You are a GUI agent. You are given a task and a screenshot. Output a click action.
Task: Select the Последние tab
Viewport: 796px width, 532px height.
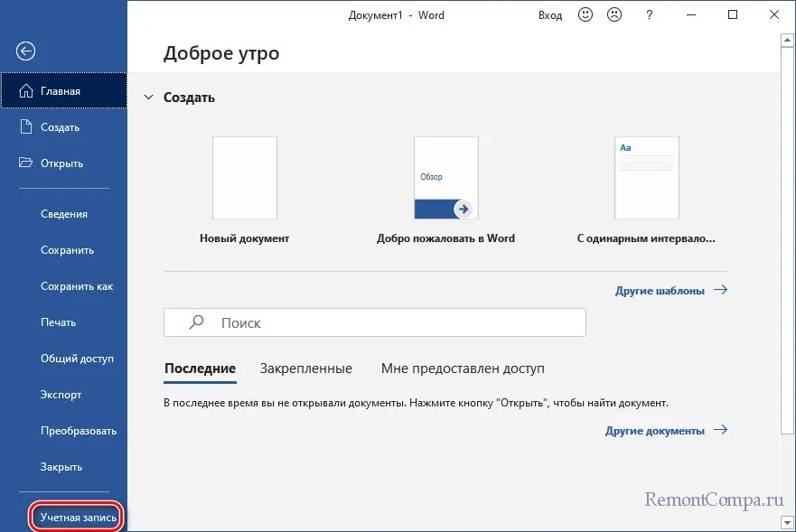pos(200,369)
